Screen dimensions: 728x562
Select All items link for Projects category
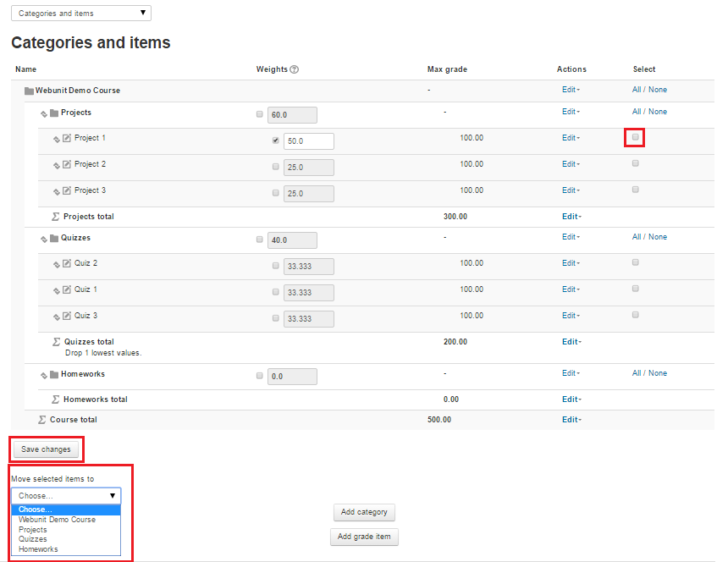tap(636, 112)
